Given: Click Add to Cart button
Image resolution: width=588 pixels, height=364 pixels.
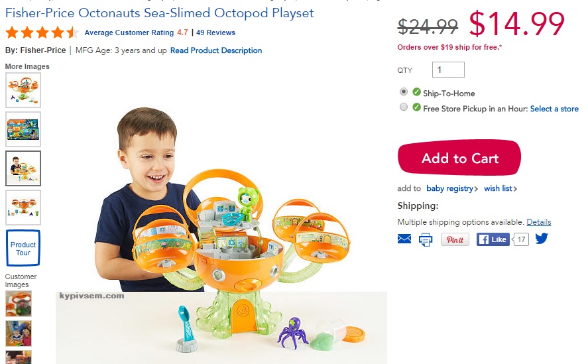Looking at the screenshot, I should [x=459, y=158].
